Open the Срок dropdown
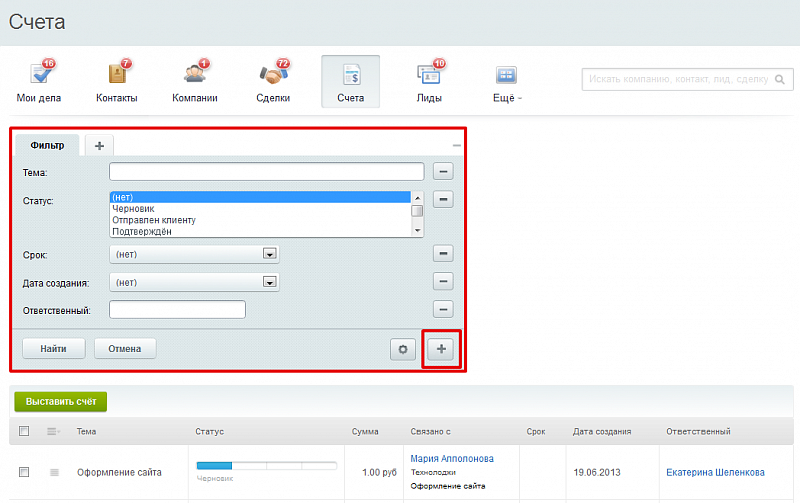Screen dimensions: 800x503 pyautogui.click(x=194, y=254)
